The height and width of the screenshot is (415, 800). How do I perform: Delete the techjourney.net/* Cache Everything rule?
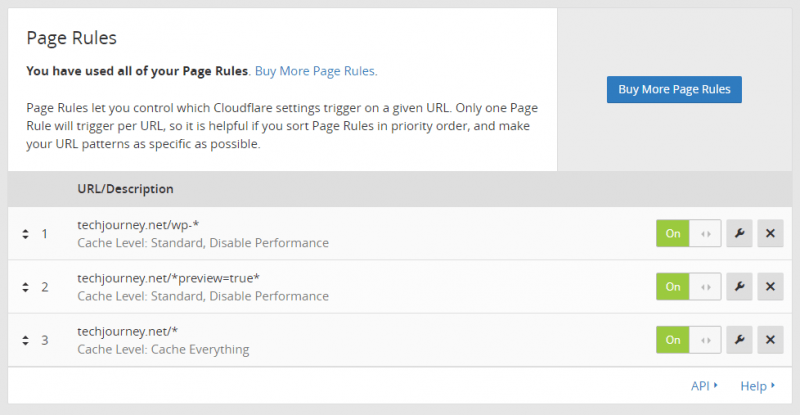pos(770,339)
